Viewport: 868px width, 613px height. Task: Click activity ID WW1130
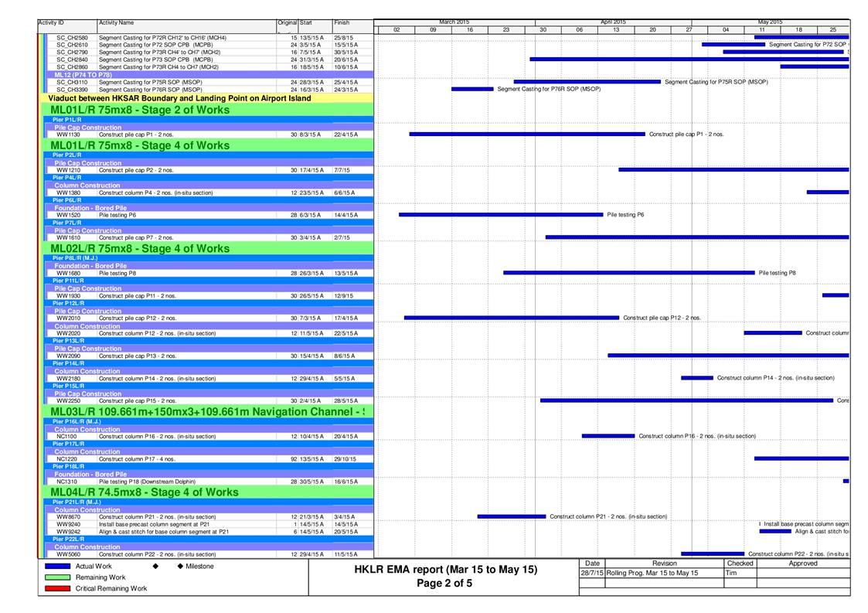(x=68, y=135)
